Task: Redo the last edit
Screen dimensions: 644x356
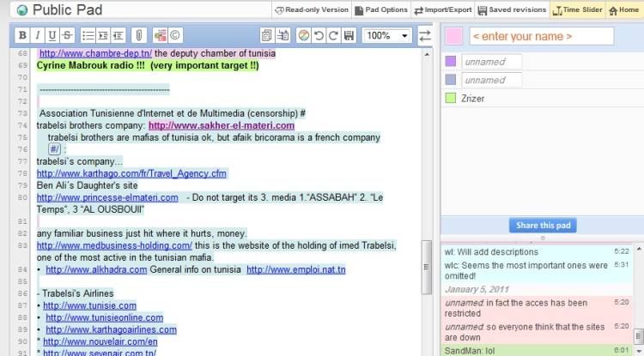Action: tap(333, 36)
